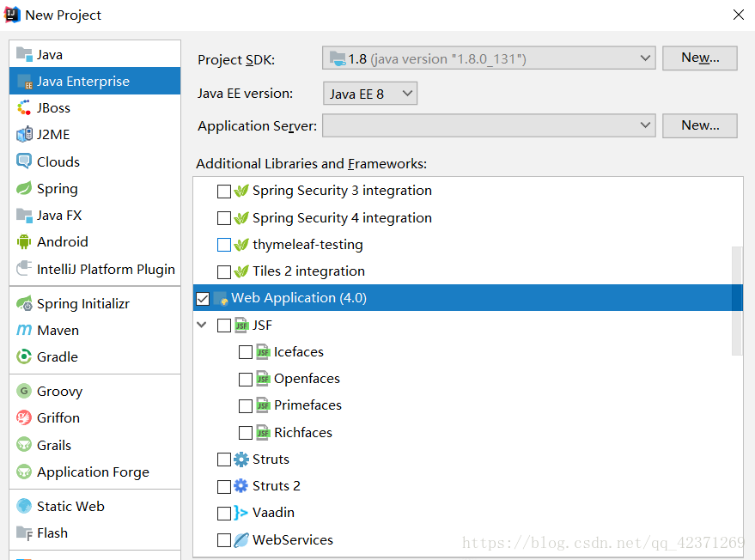Click the Spring leaf icon in sidebar

[x=24, y=188]
